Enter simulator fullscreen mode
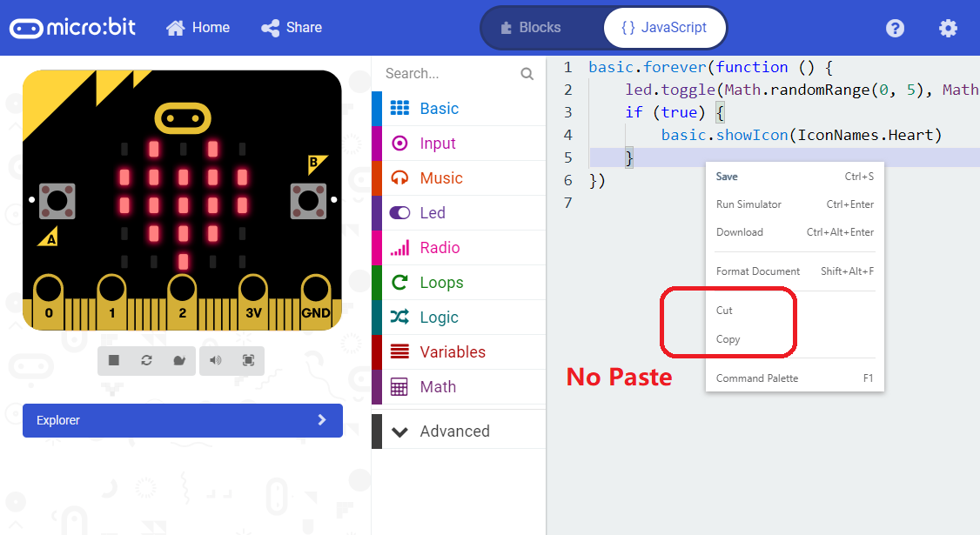 coord(245,360)
